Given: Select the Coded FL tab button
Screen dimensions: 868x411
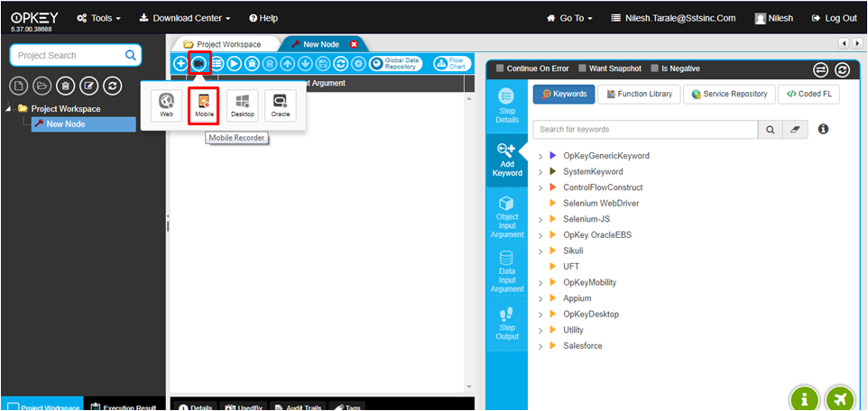Looking at the screenshot, I should (808, 94).
